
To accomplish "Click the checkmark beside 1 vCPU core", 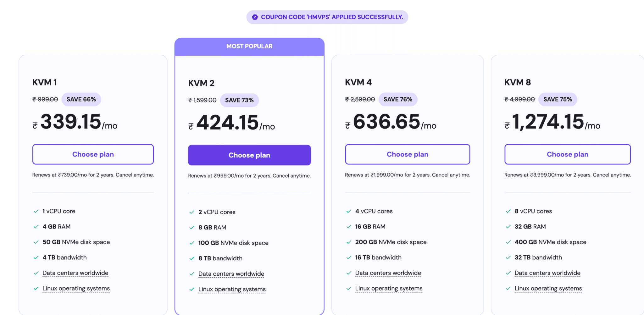I will pyautogui.click(x=36, y=211).
